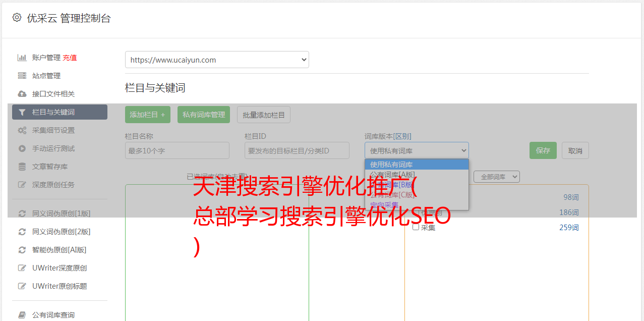This screenshot has width=644, height=321.
Task: Click the green 保存 button
Action: point(543,150)
